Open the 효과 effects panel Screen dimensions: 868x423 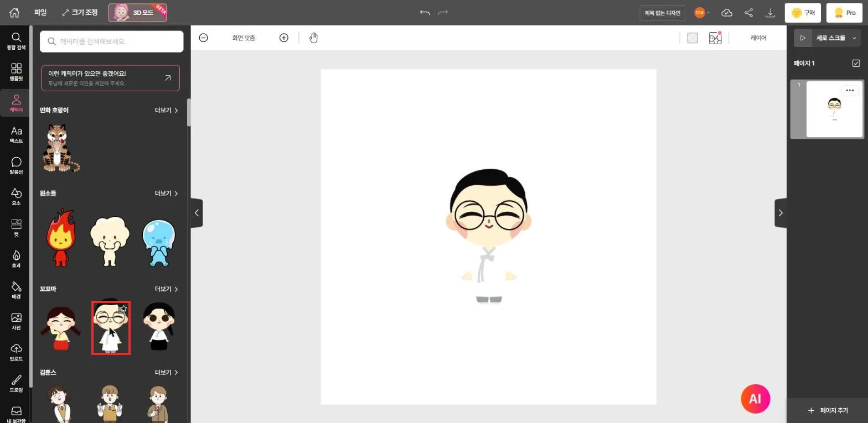[x=16, y=259]
